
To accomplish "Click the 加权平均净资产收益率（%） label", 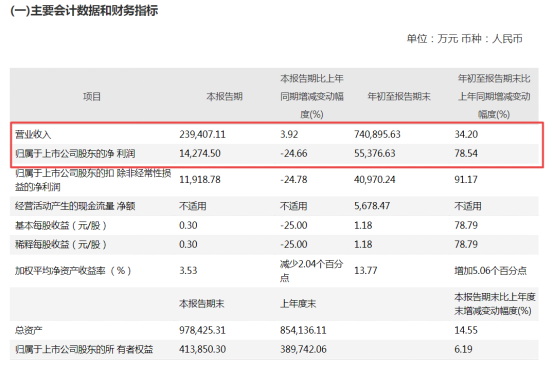I will [73, 271].
